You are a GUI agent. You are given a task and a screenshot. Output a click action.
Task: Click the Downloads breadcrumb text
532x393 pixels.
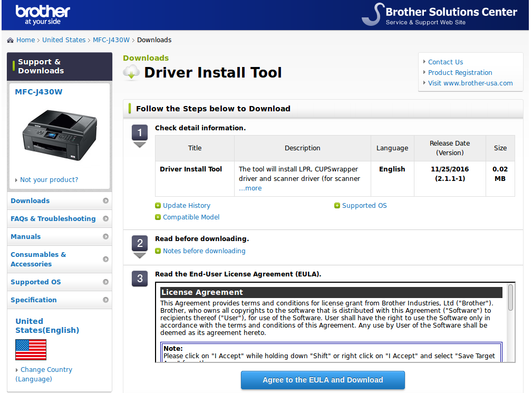pyautogui.click(x=154, y=40)
